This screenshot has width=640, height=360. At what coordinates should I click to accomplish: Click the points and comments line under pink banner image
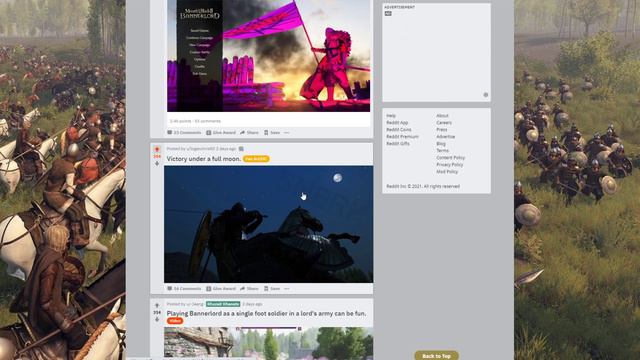point(195,121)
